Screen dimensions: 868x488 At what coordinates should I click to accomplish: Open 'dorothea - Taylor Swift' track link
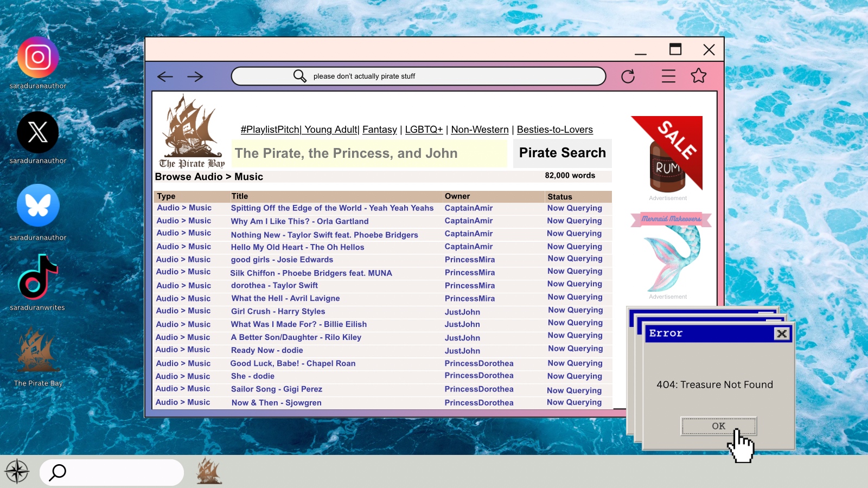(274, 285)
